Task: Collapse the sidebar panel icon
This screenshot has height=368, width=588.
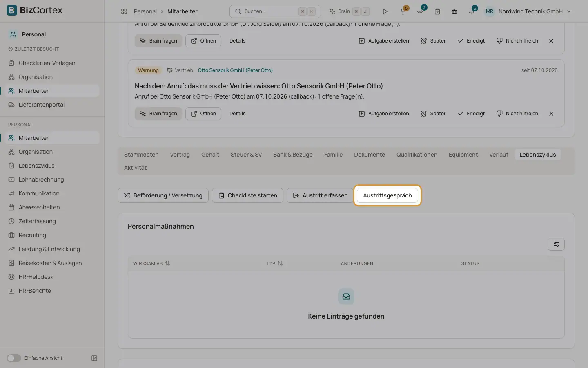Action: tap(94, 358)
